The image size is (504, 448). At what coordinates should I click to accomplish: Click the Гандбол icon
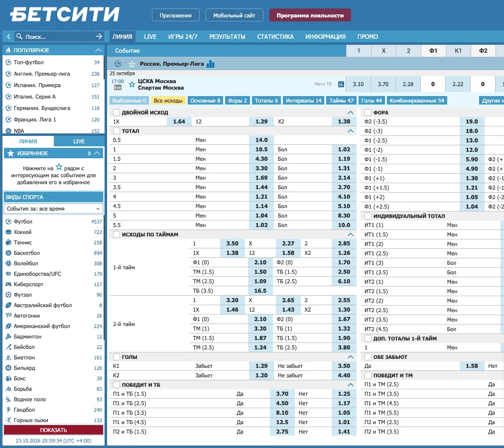8,410
